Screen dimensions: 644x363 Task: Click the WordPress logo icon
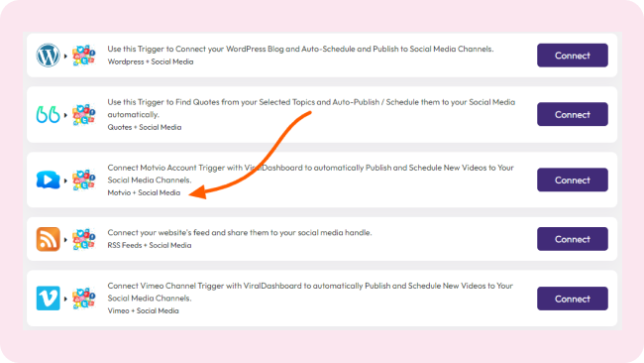49,56
